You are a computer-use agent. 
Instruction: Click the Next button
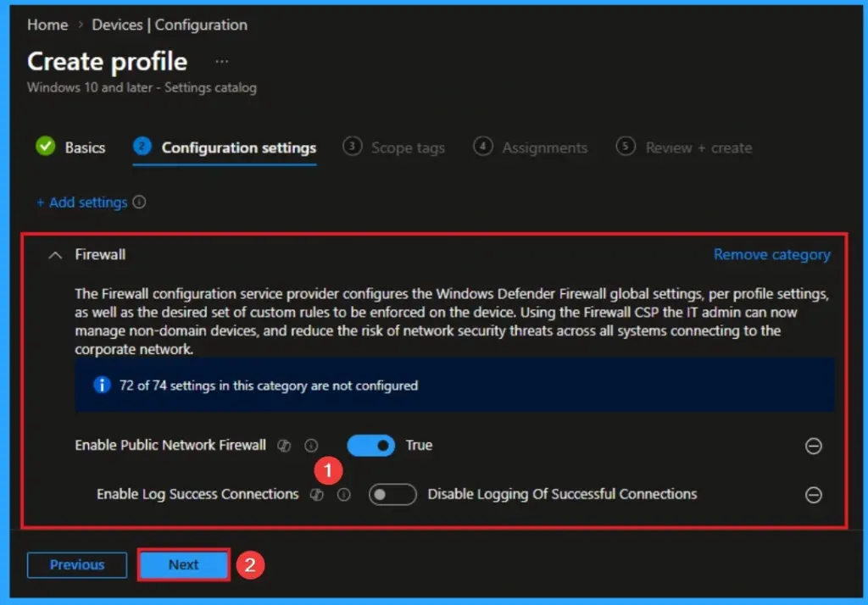[x=182, y=564]
